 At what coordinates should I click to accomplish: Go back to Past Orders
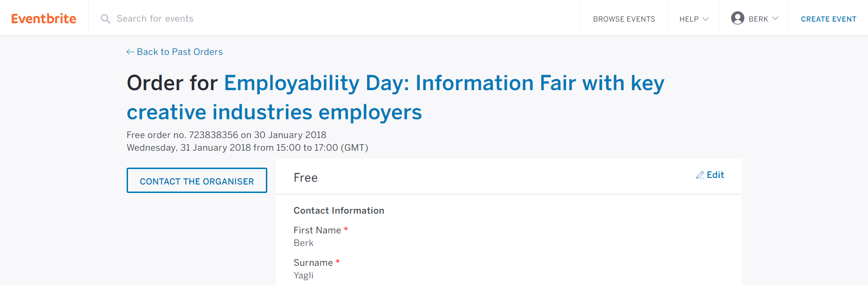pos(180,52)
